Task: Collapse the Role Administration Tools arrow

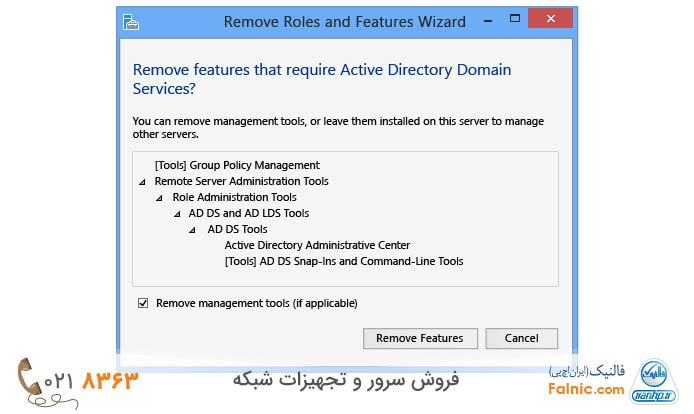Action: point(160,198)
